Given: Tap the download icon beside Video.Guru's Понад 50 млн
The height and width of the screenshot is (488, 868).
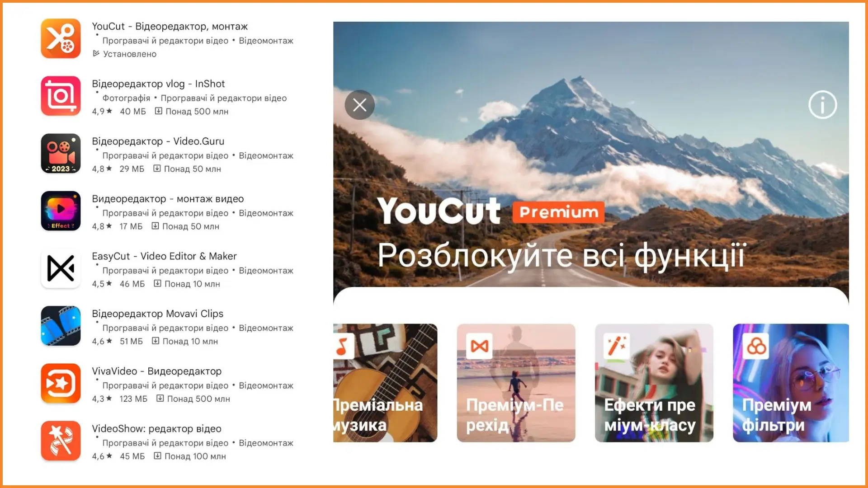Looking at the screenshot, I should coord(157,169).
